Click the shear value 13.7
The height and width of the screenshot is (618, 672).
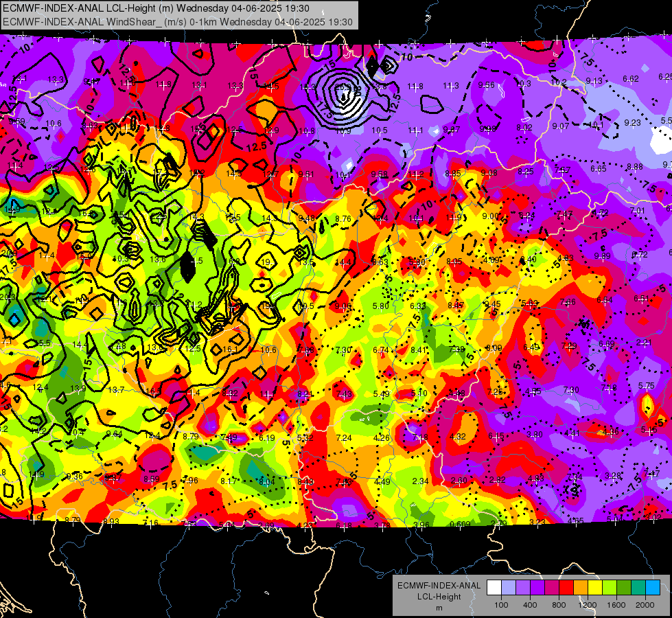(x=116, y=390)
